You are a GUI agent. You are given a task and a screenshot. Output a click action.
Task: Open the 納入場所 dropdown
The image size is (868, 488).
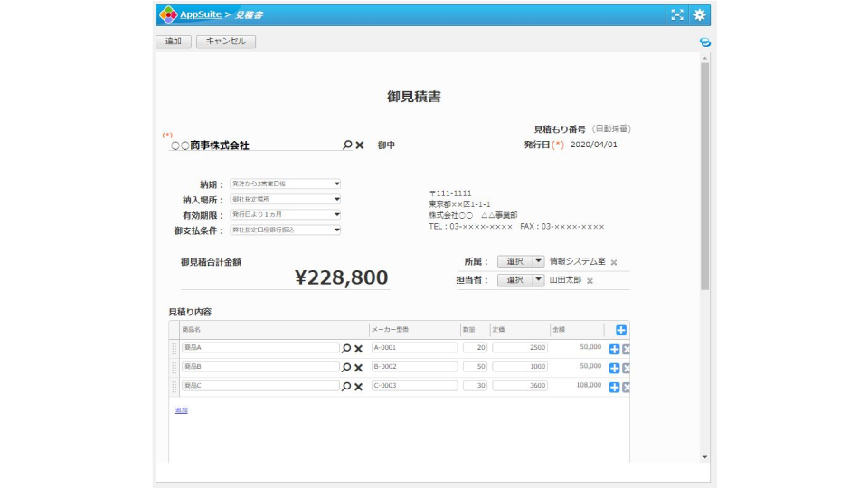pos(285,199)
